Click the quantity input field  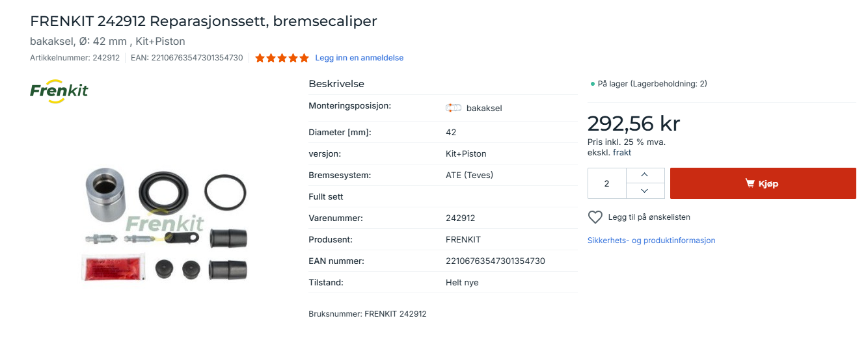click(607, 183)
